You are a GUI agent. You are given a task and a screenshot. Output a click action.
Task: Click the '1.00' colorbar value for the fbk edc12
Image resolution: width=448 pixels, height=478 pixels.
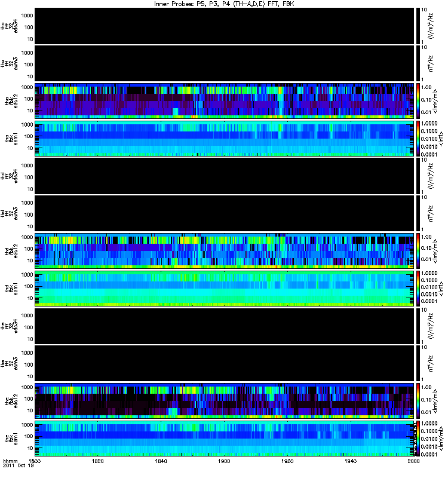(426, 387)
